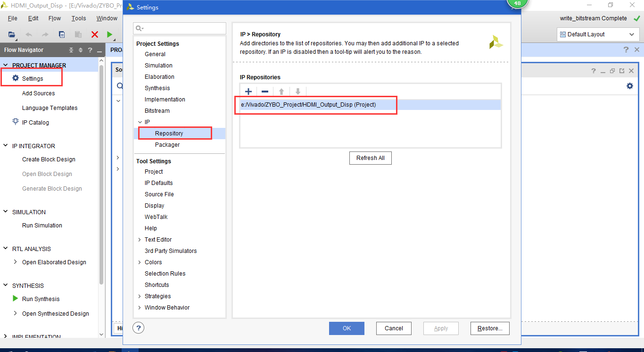Click the green Run Synthesis arrow icon
The height and width of the screenshot is (352, 644).
pos(16,299)
